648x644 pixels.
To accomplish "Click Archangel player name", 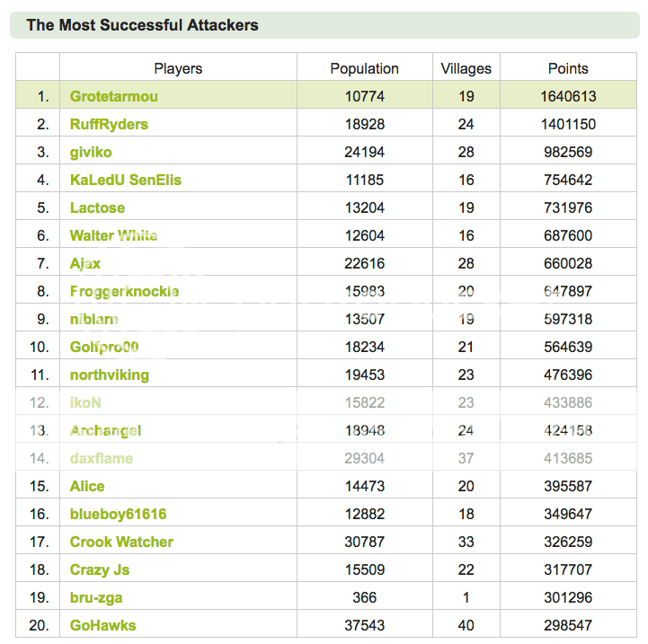I will pos(106,430).
